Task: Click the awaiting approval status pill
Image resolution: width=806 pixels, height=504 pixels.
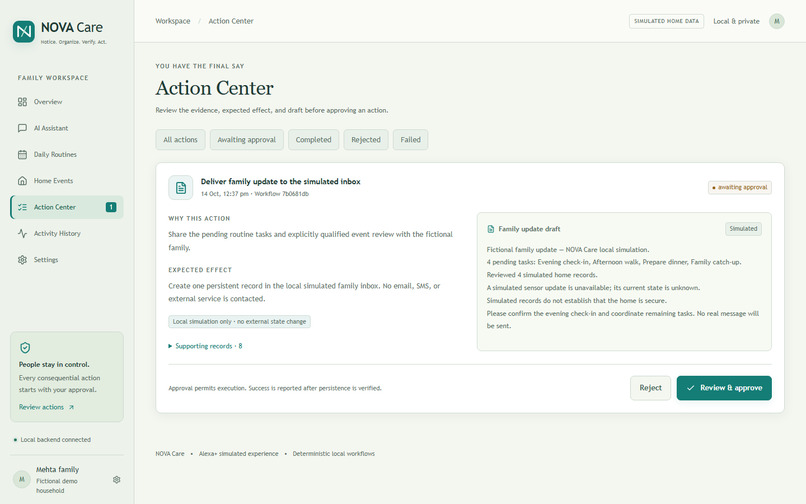Action: [740, 187]
